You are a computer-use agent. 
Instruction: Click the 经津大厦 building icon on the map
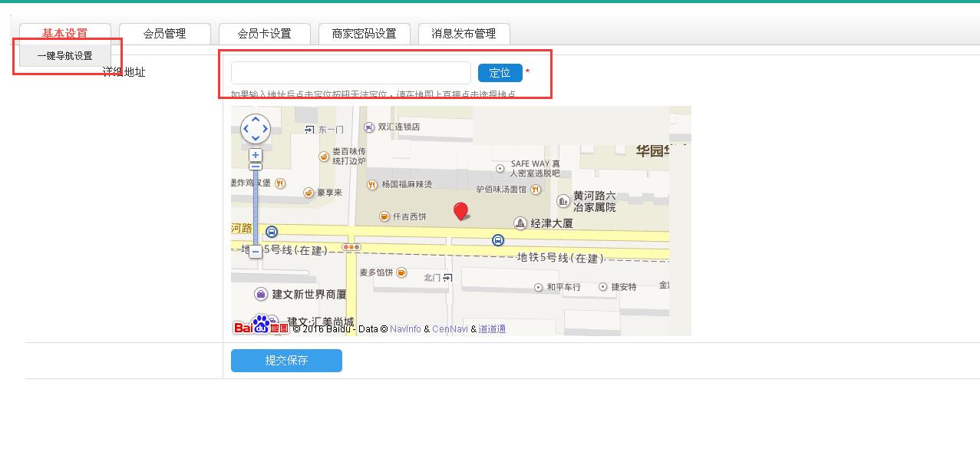[x=520, y=223]
